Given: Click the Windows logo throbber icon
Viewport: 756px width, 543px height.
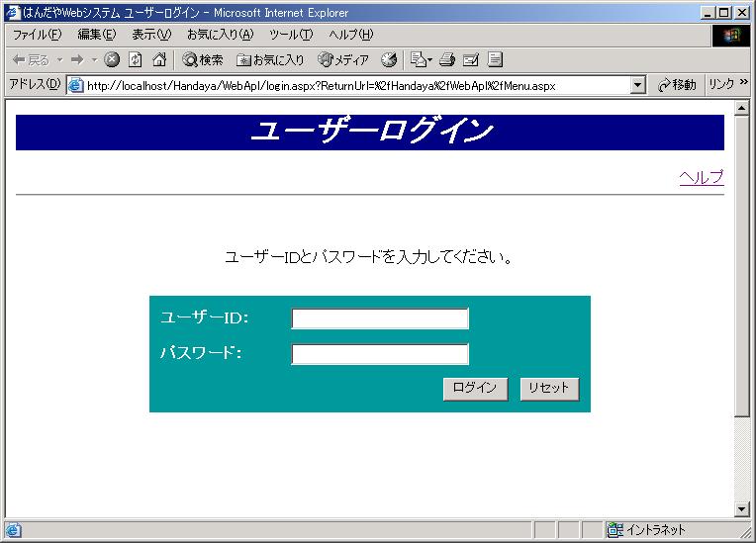Looking at the screenshot, I should point(731,36).
